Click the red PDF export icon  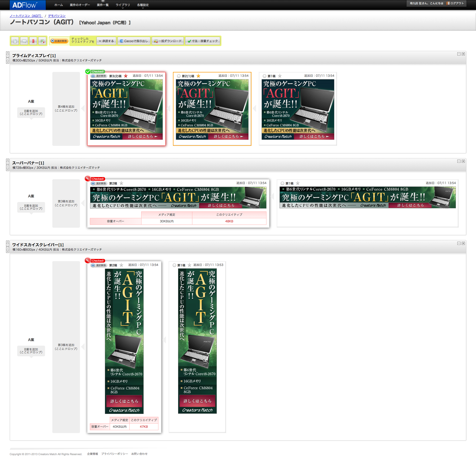[x=33, y=41]
